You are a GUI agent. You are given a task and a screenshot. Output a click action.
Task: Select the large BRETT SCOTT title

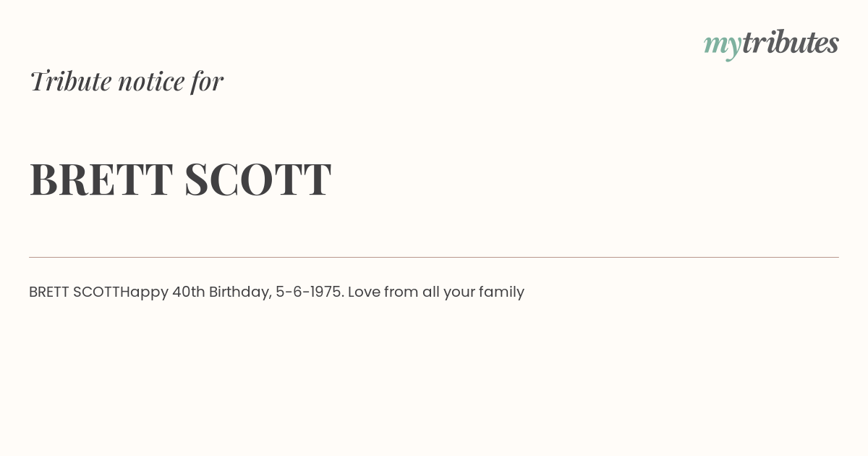tap(180, 179)
